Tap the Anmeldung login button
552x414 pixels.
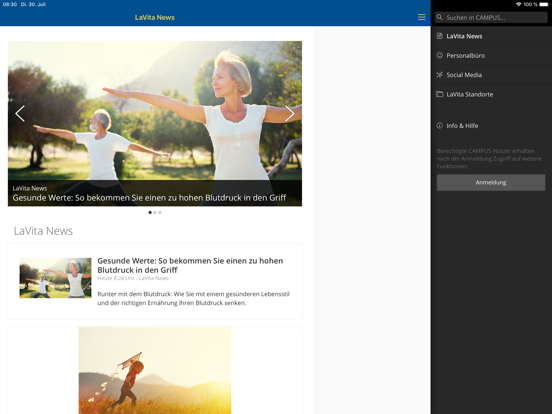click(x=491, y=182)
